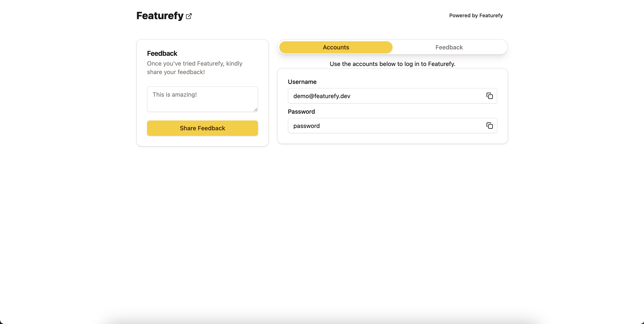Follow the Powered by Featurefy link
The width and height of the screenshot is (644, 324).
[476, 16]
